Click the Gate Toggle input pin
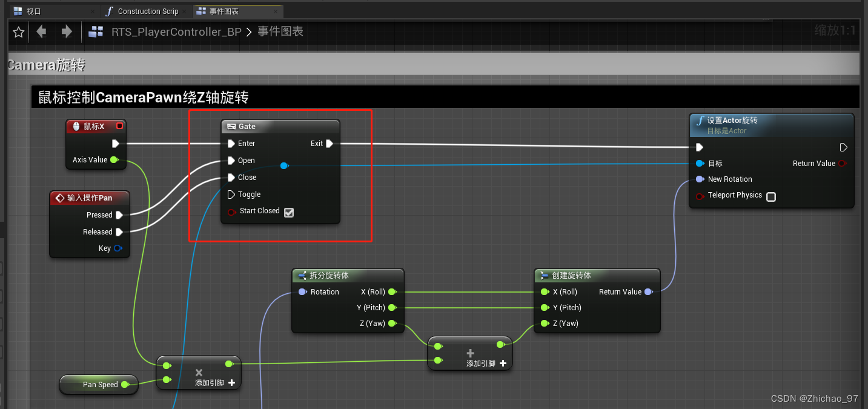This screenshot has width=868, height=409. tap(231, 195)
